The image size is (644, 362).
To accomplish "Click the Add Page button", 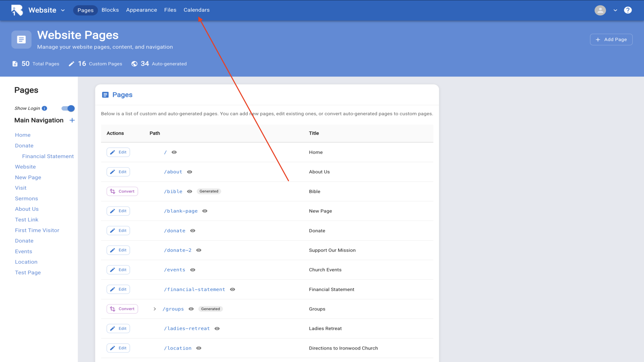I will (x=611, y=40).
